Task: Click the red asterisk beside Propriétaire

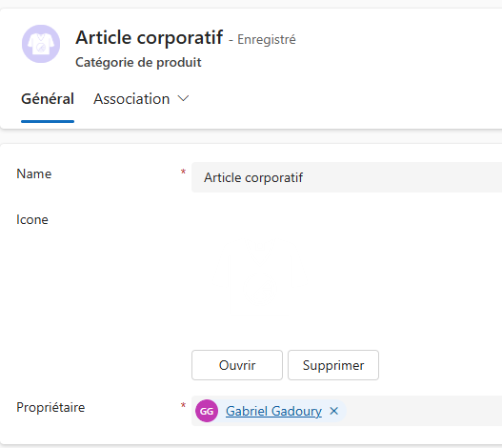Action: (183, 405)
